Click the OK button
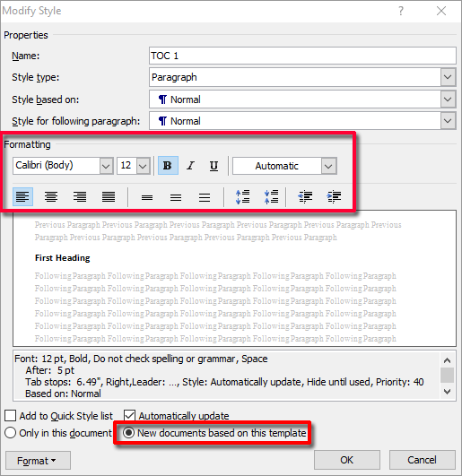 click(347, 460)
